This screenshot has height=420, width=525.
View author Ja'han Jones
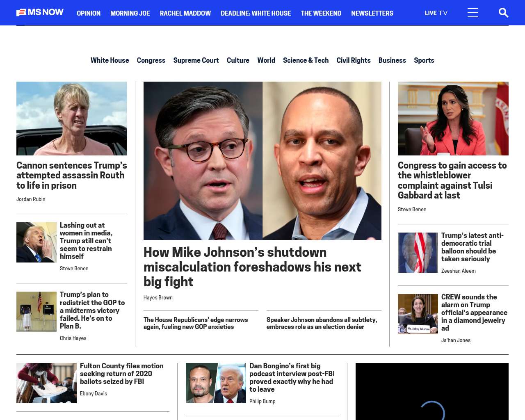(x=456, y=340)
